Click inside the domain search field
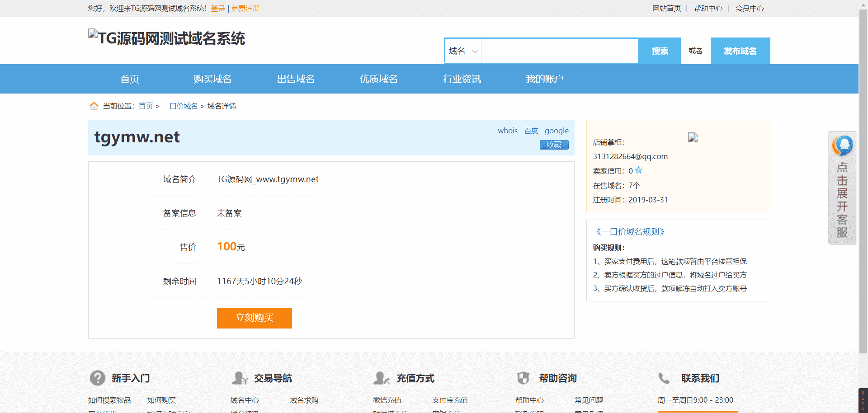The width and height of the screenshot is (868, 413). (559, 51)
